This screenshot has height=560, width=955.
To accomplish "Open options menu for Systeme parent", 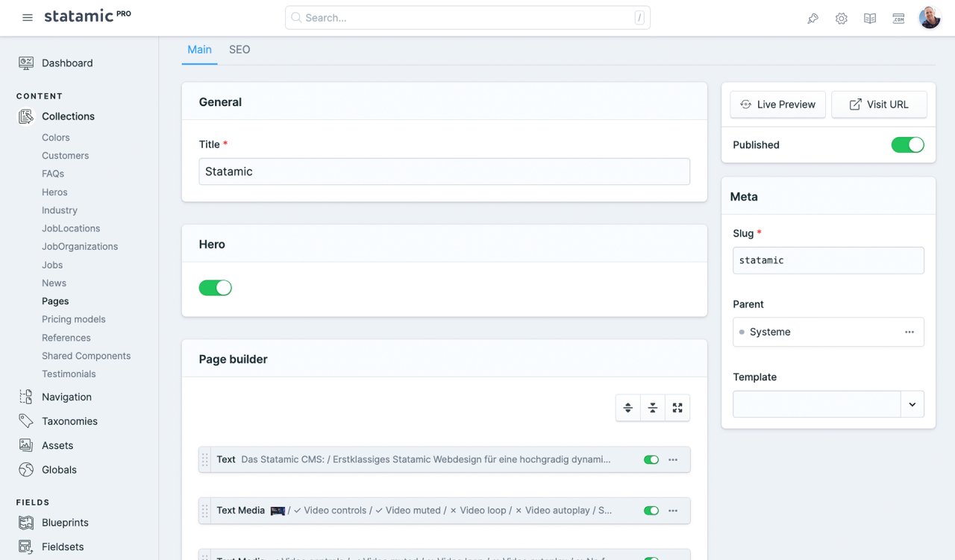I will pos(909,332).
